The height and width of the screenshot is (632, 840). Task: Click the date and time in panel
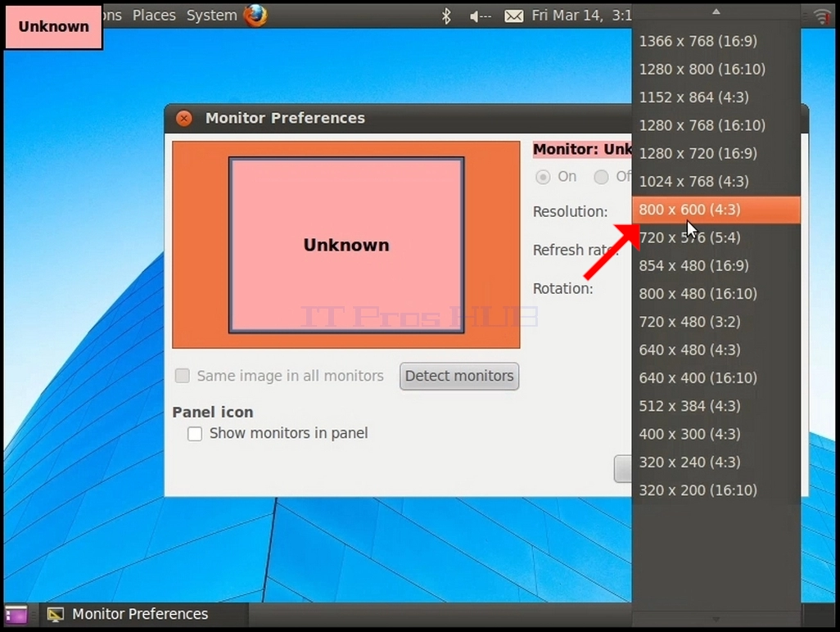[x=582, y=16]
